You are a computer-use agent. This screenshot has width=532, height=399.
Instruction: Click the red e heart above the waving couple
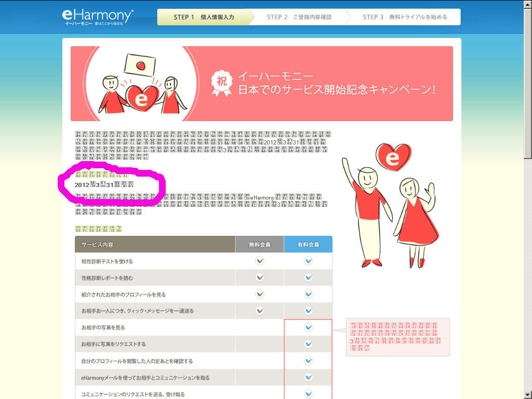coord(393,157)
